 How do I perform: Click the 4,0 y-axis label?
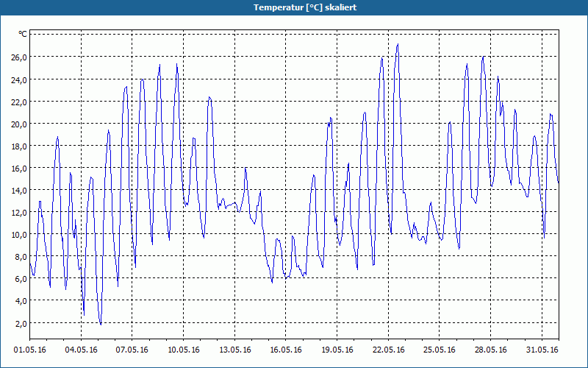pyautogui.click(x=21, y=301)
